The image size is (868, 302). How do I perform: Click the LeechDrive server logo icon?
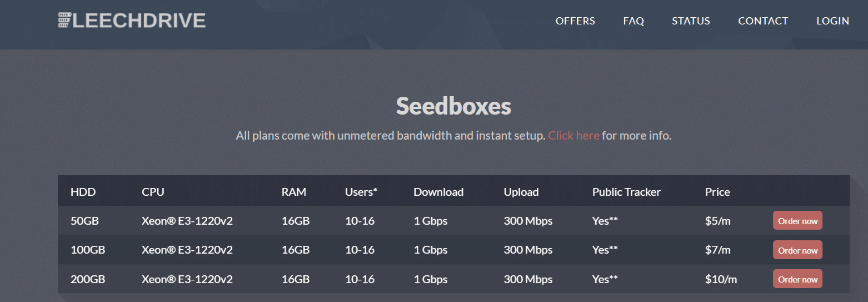pyautogui.click(x=63, y=21)
